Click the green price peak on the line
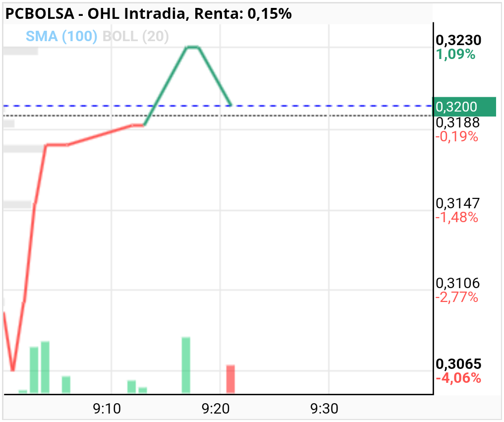The width and height of the screenshot is (504, 422). pyautogui.click(x=193, y=47)
